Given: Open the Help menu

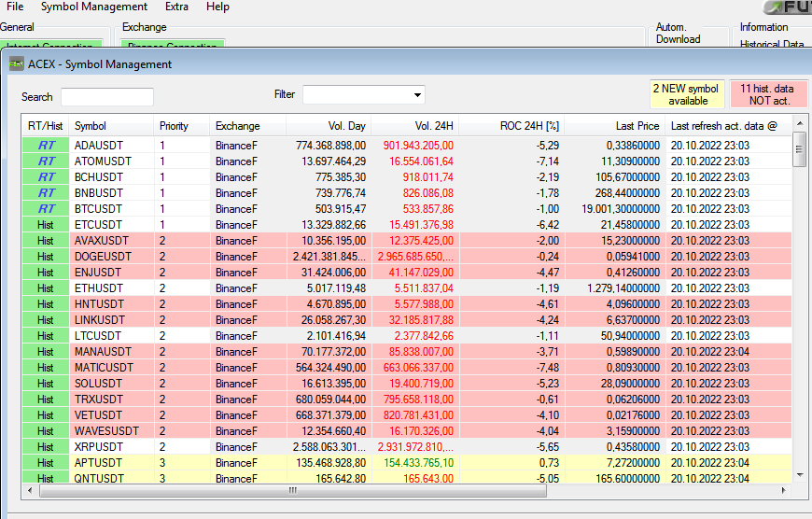Looking at the screenshot, I should click(x=217, y=7).
